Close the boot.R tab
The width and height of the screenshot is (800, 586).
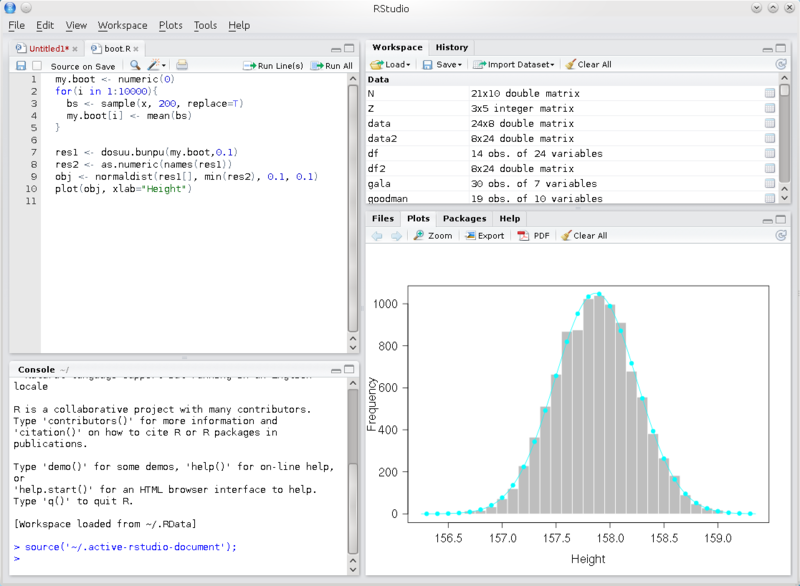tap(136, 49)
